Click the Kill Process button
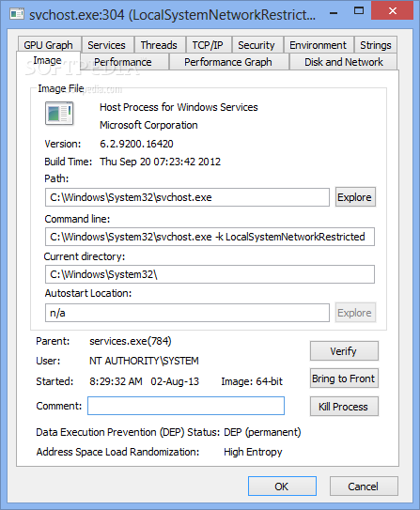Image resolution: width=420 pixels, height=510 pixels. (344, 407)
